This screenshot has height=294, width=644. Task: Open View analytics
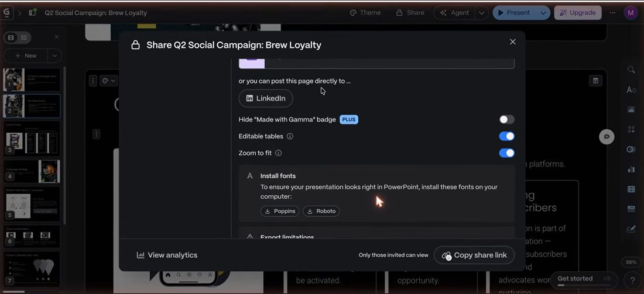tap(167, 255)
